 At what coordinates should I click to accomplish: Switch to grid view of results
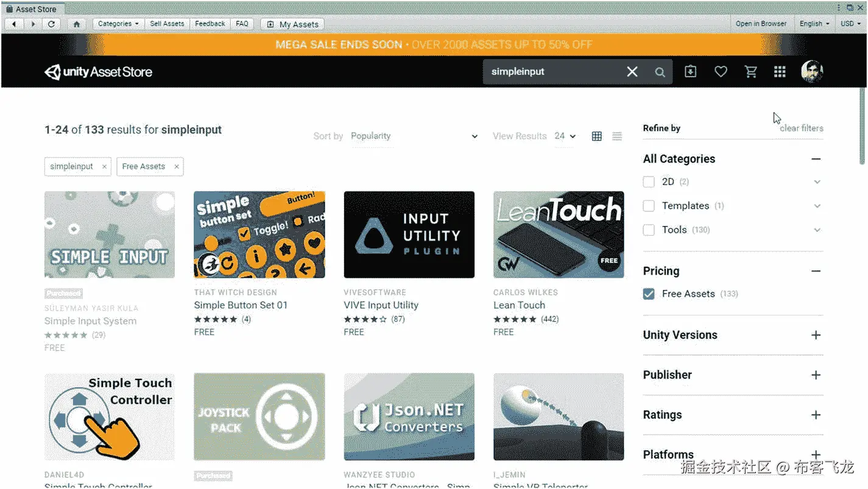[597, 136]
